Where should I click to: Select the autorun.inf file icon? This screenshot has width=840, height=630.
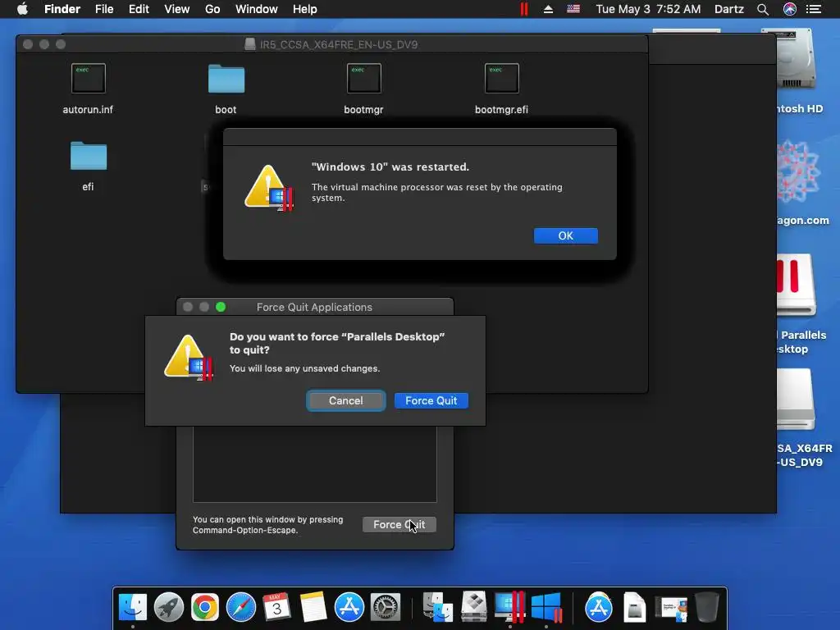(89, 78)
